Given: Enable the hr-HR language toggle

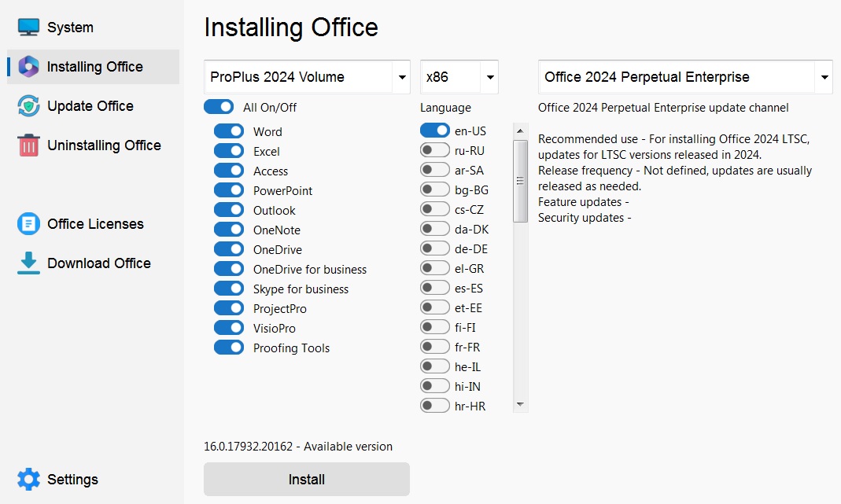Looking at the screenshot, I should point(435,406).
